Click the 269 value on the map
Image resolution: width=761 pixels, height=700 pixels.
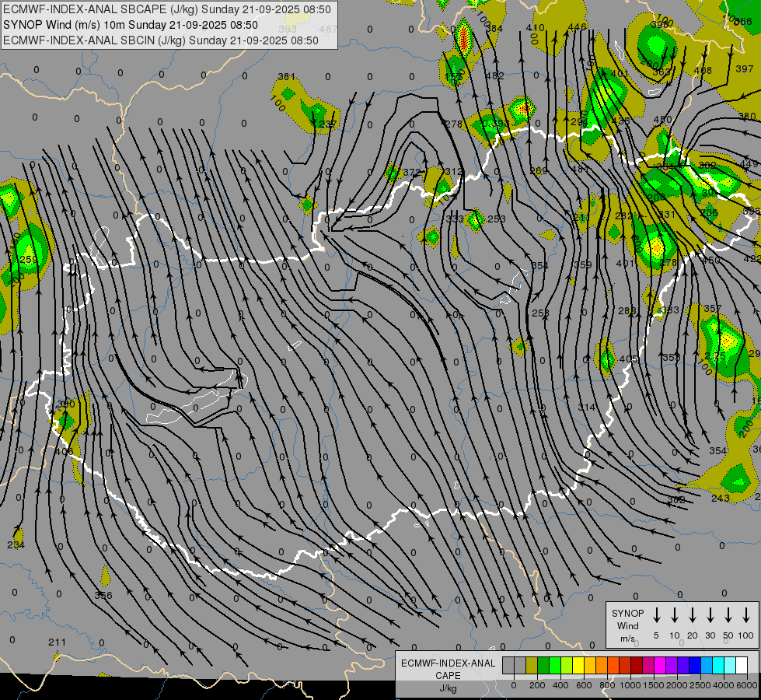coord(538,171)
